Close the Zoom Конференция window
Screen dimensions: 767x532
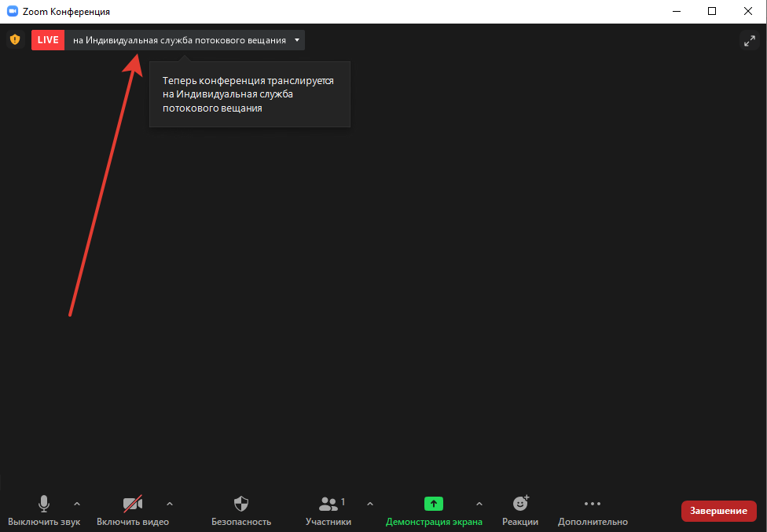pos(748,11)
